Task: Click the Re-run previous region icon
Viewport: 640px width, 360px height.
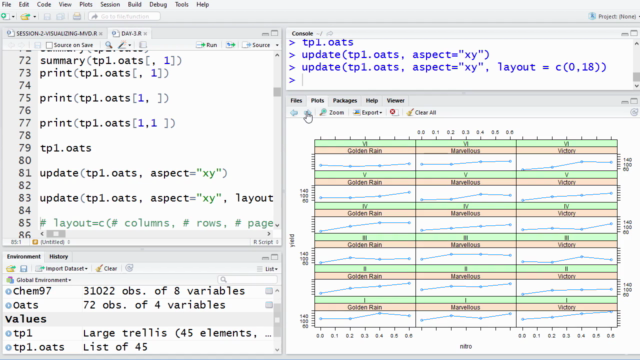Action: [231, 45]
